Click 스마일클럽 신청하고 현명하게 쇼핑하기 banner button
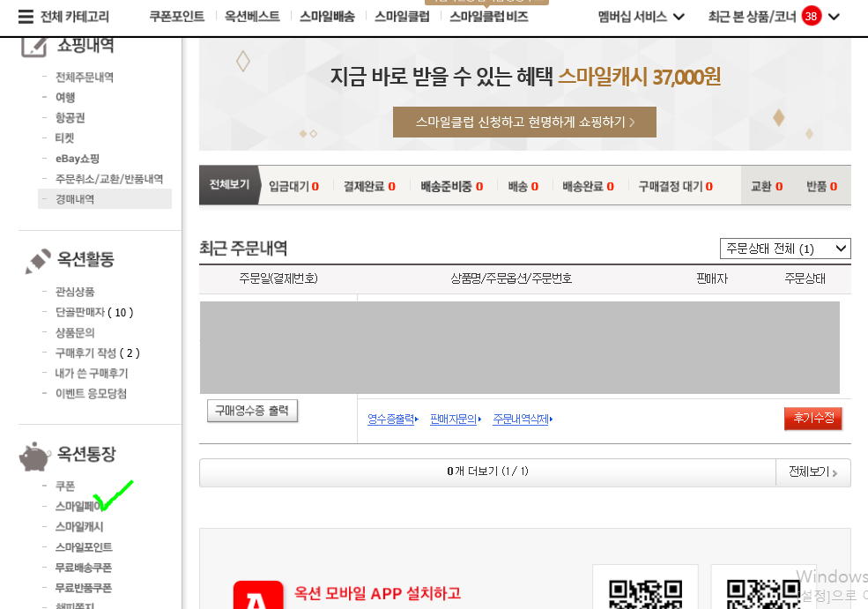This screenshot has width=868, height=609. [525, 123]
